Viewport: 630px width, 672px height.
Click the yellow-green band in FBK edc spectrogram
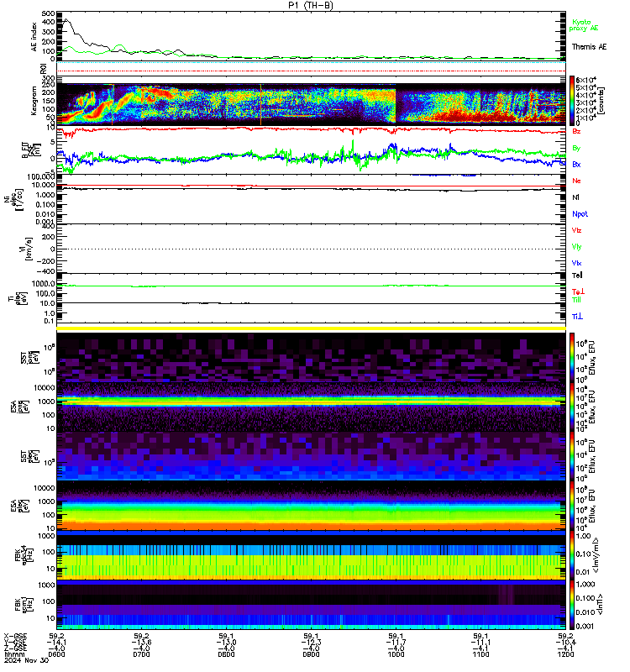click(x=311, y=564)
